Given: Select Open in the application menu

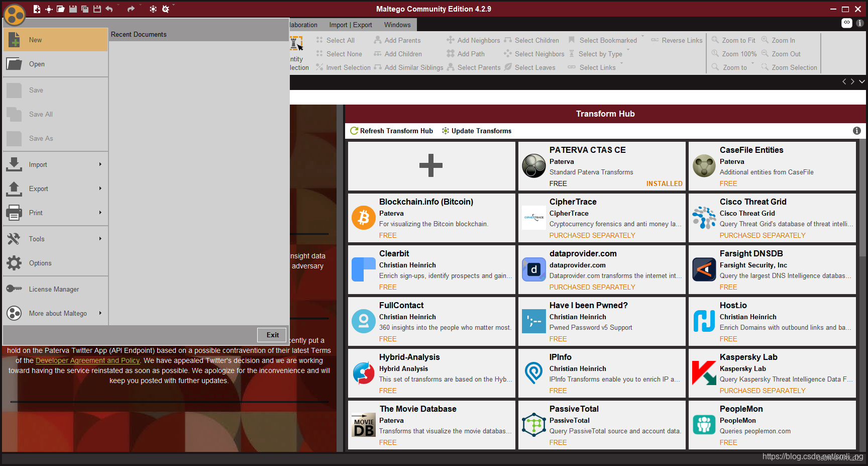Looking at the screenshot, I should tap(56, 64).
